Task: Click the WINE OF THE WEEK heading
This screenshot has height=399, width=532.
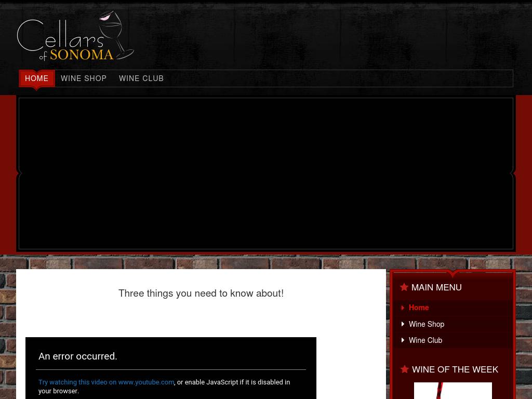Action: (455, 369)
